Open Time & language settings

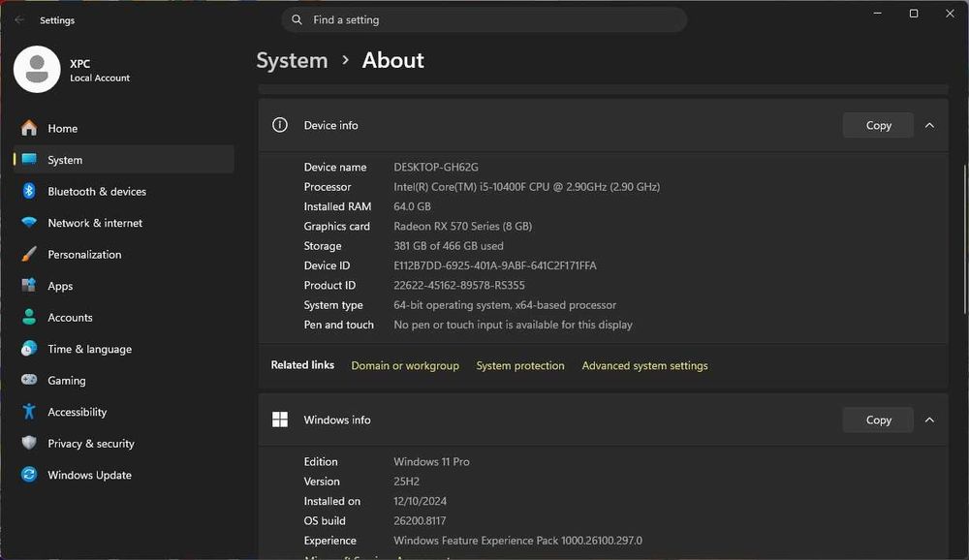click(124, 349)
